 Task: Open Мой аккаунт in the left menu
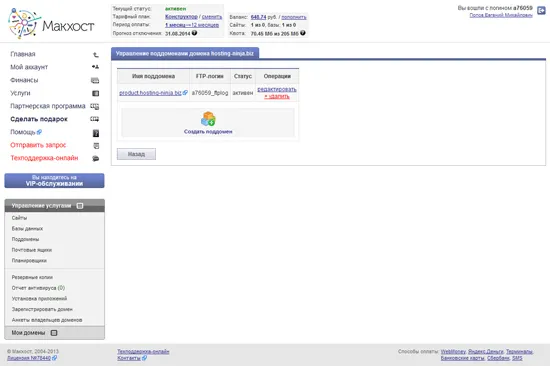(x=29, y=67)
